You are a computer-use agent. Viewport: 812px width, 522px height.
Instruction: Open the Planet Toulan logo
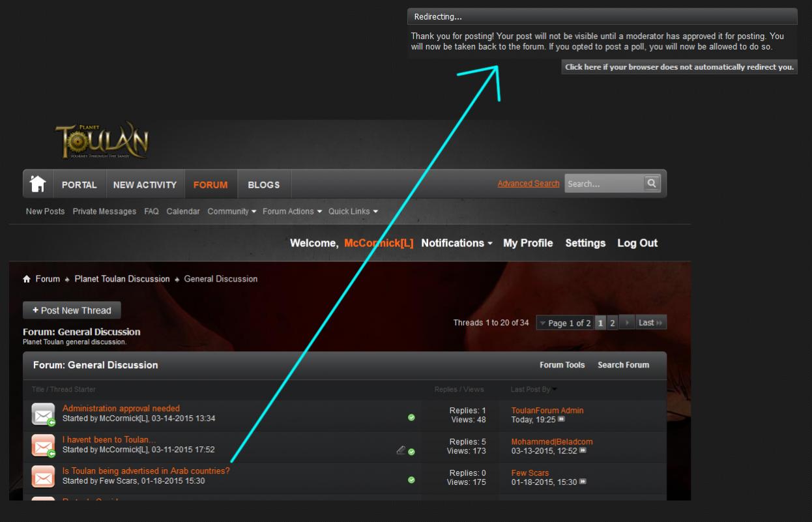point(102,139)
